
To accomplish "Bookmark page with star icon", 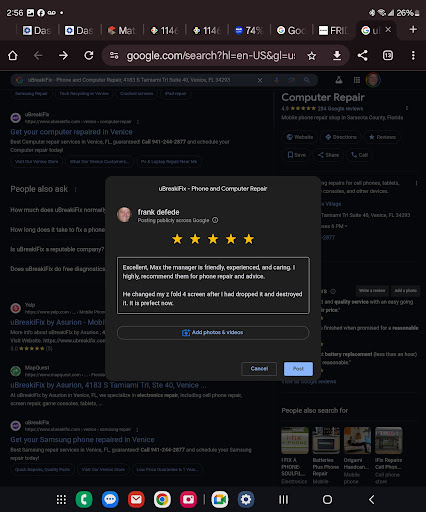I will point(312,56).
